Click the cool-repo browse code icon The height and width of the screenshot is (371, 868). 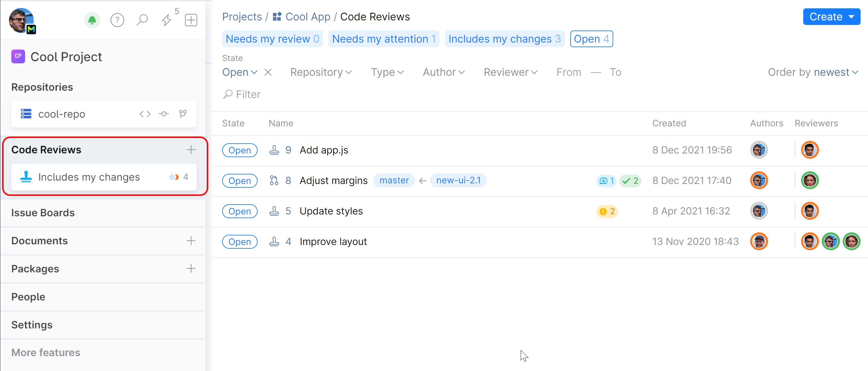coord(145,114)
